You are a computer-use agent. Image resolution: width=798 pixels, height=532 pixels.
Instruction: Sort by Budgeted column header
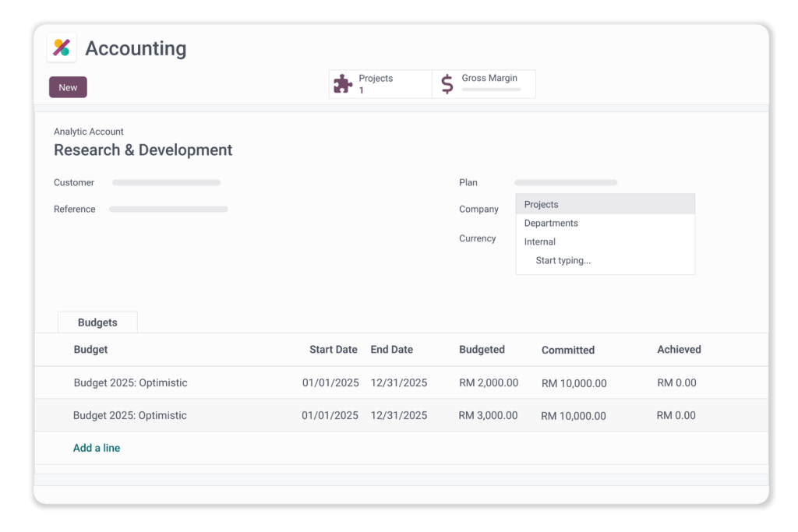[x=482, y=350]
